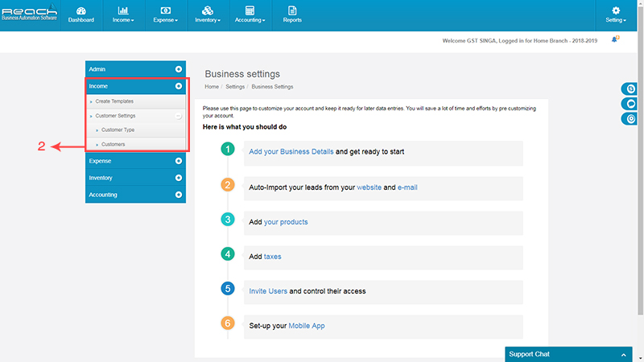
Task: Click the orange step 6 circle icon
Action: (228, 323)
